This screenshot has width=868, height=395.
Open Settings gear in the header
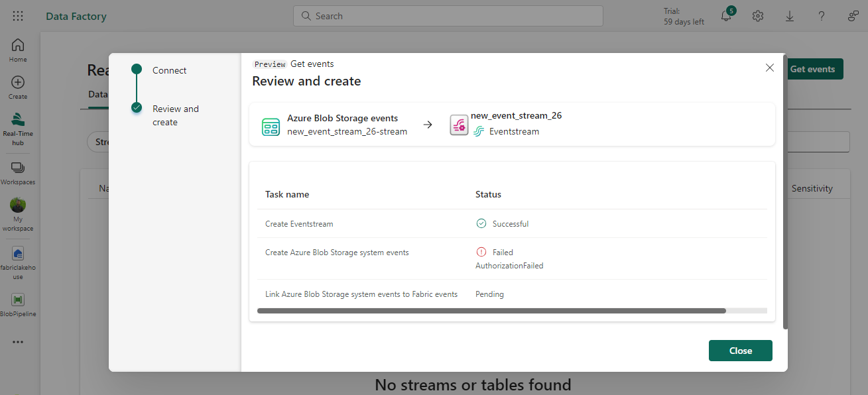(x=758, y=16)
